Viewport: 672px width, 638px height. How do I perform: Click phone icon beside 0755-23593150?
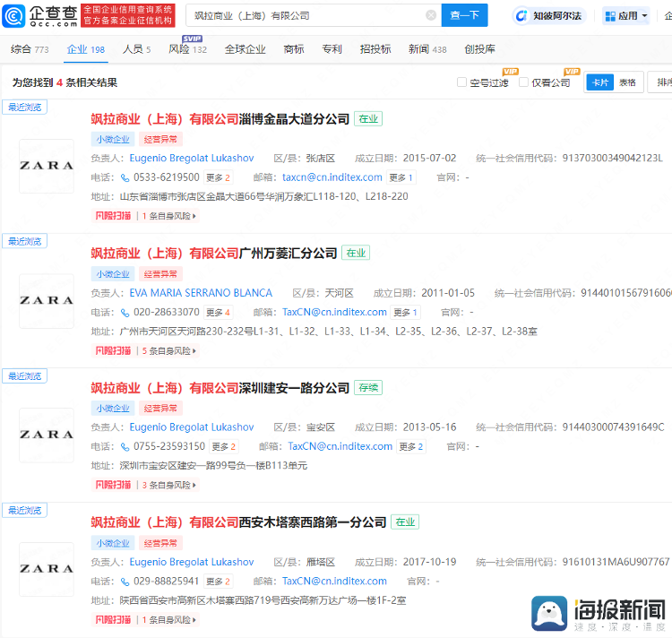pos(125,447)
